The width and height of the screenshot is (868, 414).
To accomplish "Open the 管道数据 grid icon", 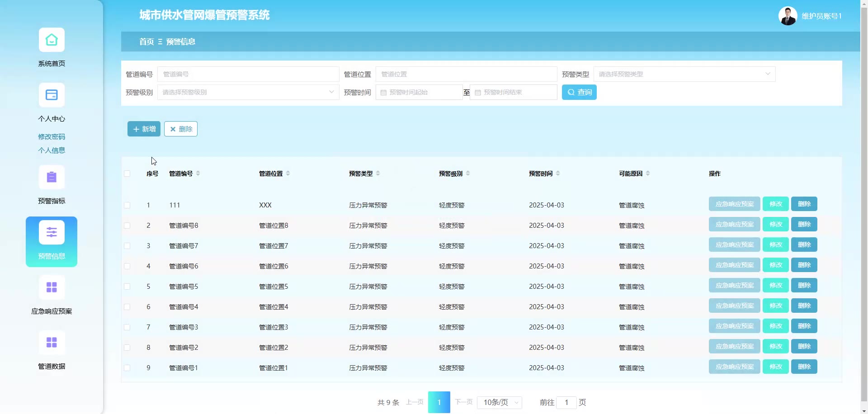I will 52,343.
